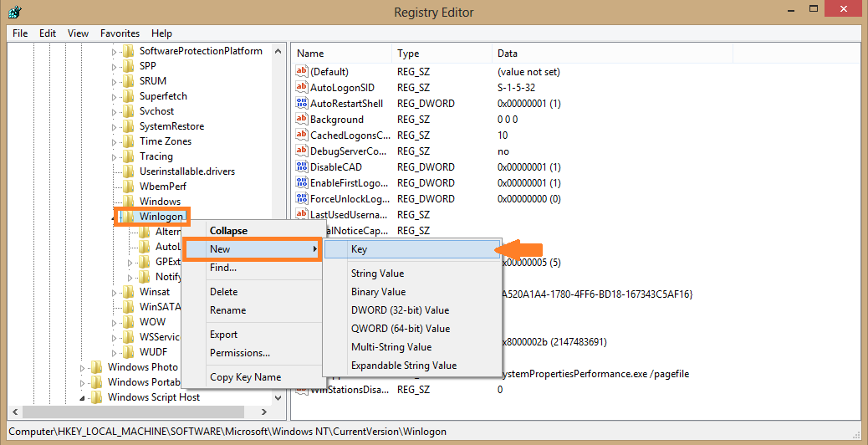Click the WOW folder icon

pyautogui.click(x=129, y=321)
